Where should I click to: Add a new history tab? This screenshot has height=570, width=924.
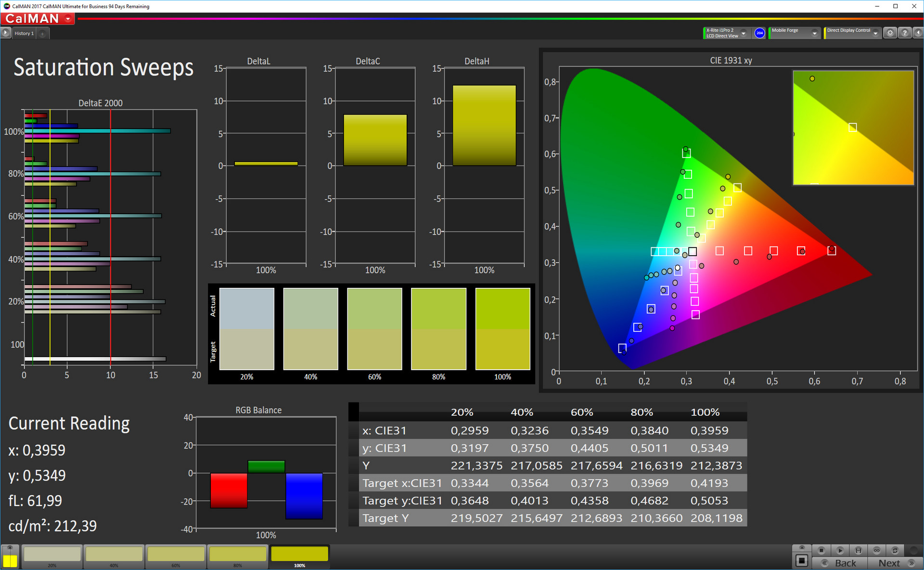coord(42,33)
